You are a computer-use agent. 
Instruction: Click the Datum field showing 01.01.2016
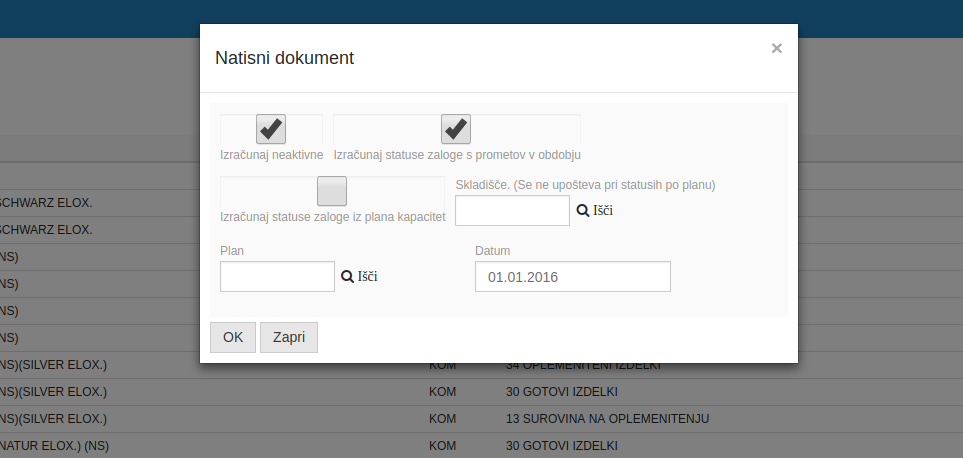[x=572, y=276]
